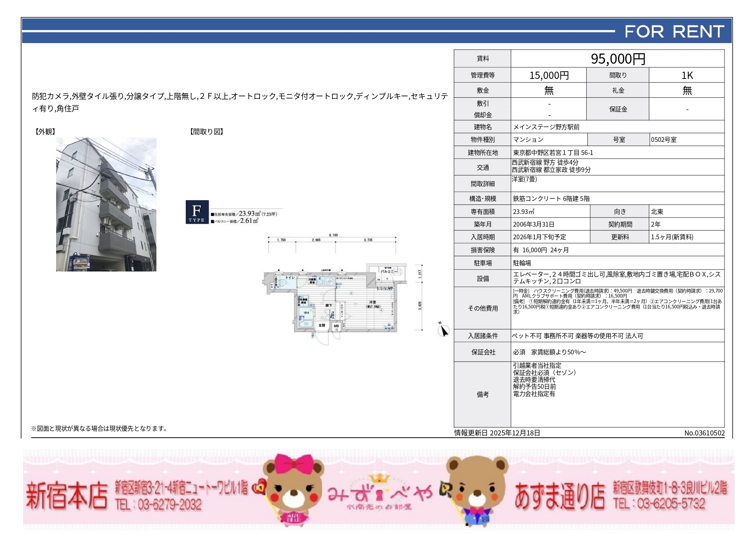Click the 管理費等 15,000円 value
Viewport: 756px width, 535px height.
point(549,75)
